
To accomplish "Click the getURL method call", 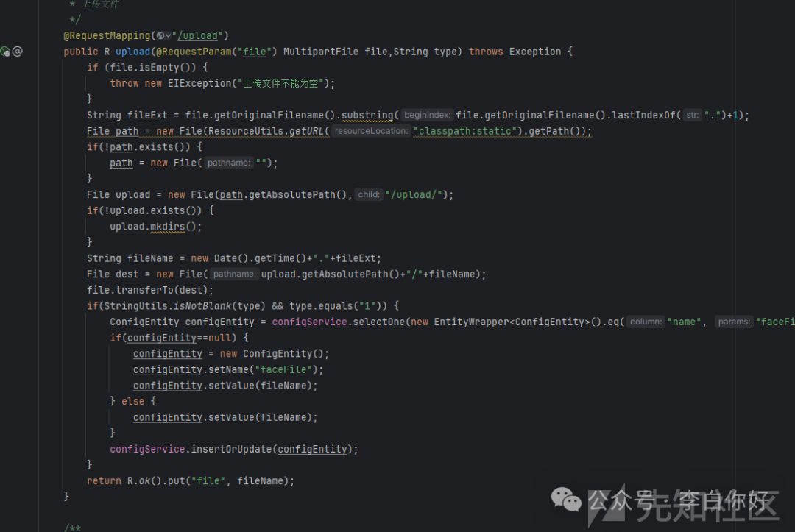I will [306, 131].
